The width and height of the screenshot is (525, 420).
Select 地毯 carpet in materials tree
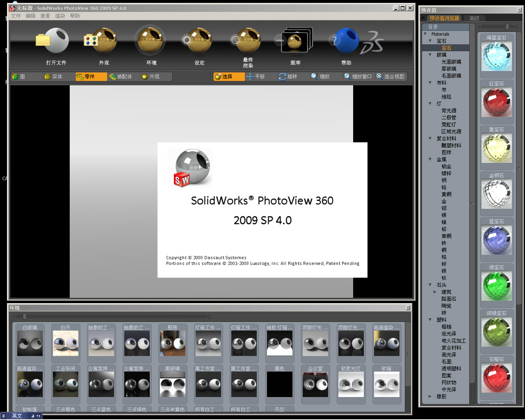tap(446, 97)
